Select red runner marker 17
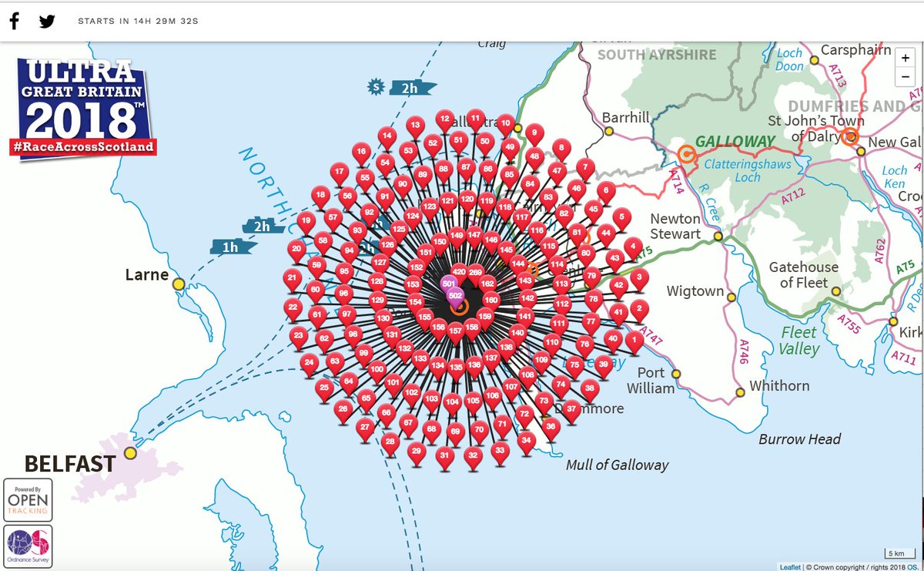The height and width of the screenshot is (571, 924). (340, 173)
